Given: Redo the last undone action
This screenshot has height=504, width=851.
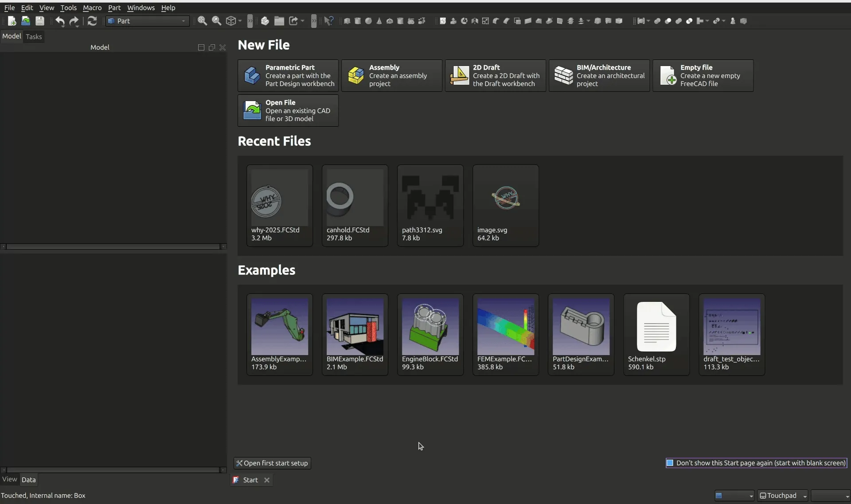Looking at the screenshot, I should 74,21.
